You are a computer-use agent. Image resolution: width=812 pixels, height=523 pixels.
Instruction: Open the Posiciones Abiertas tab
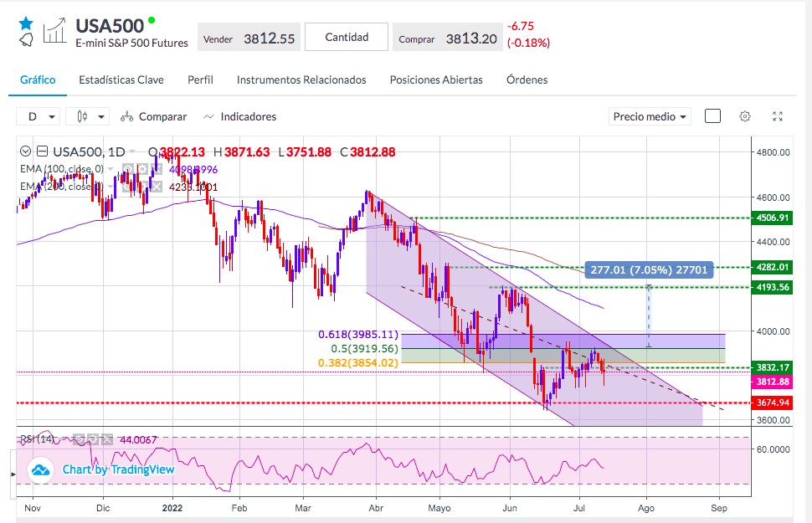[436, 79]
